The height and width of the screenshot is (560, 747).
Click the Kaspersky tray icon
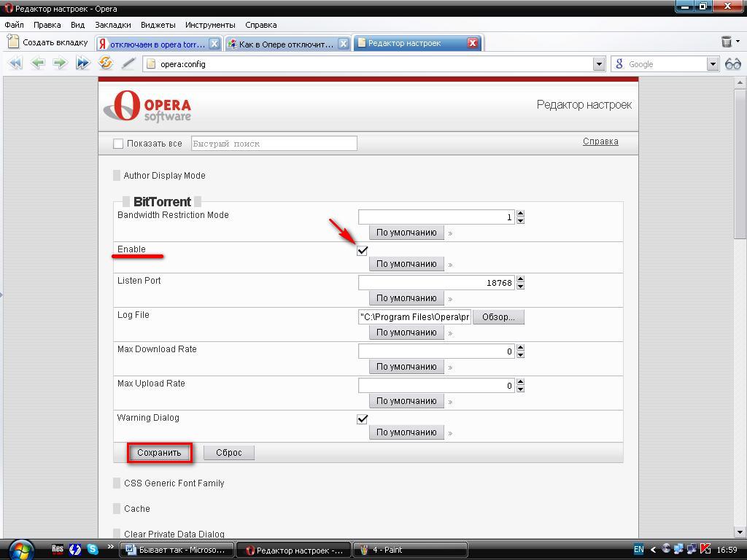[705, 550]
